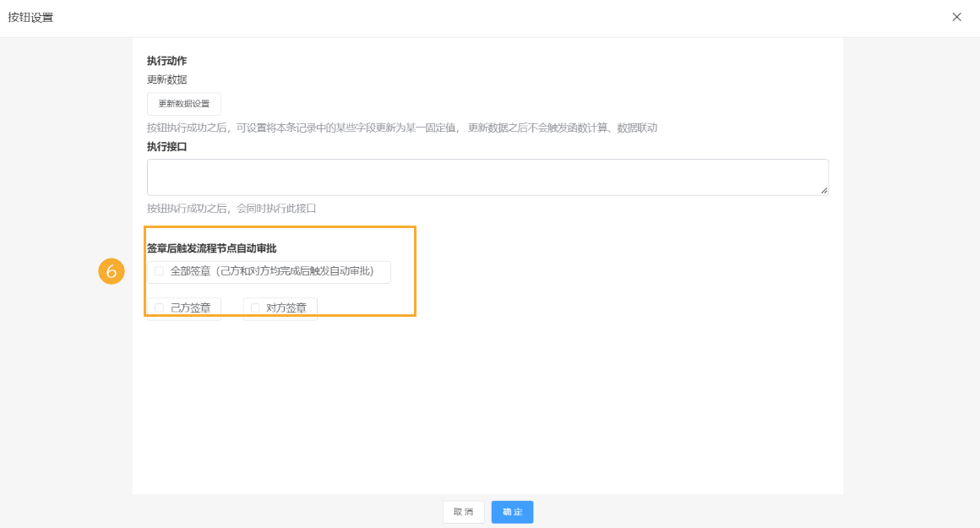Click the 按钮设置 dialog title
The width and height of the screenshot is (980, 528).
point(32,16)
